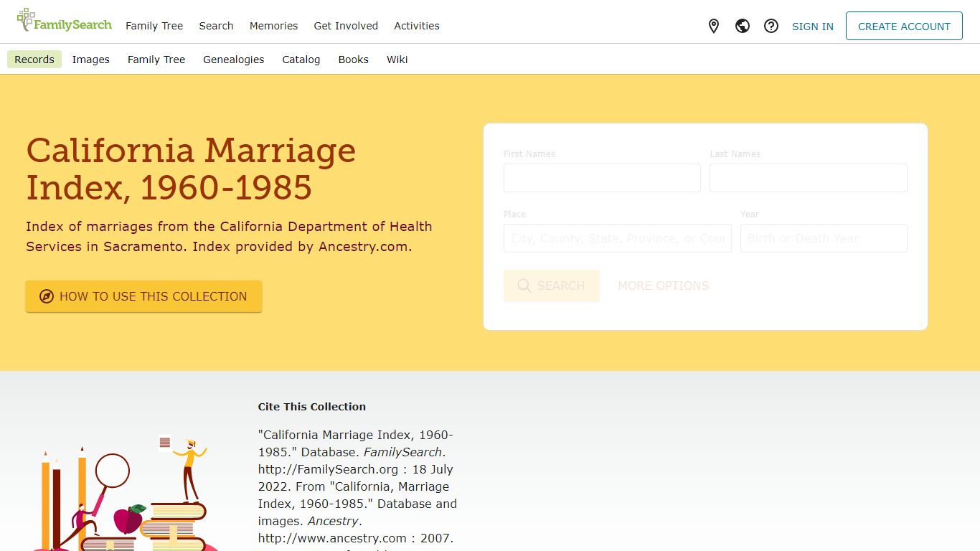
Task: Open the Activities top menu
Action: (x=417, y=26)
